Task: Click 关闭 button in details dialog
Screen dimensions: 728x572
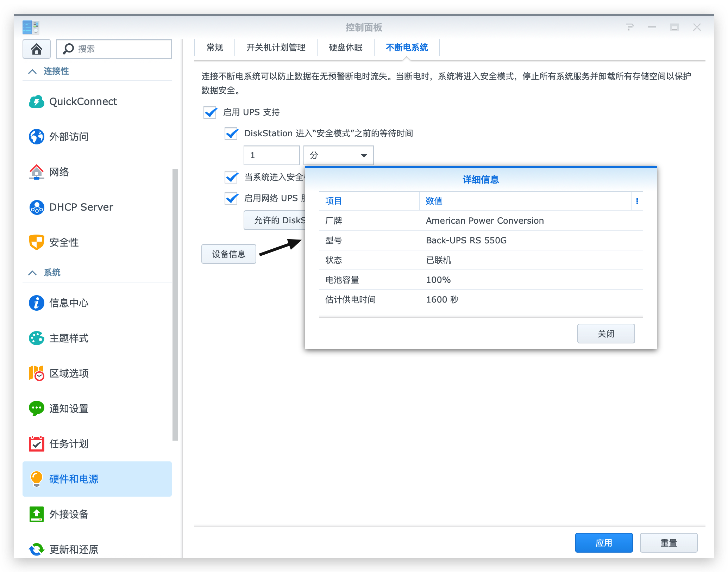Action: pyautogui.click(x=605, y=334)
